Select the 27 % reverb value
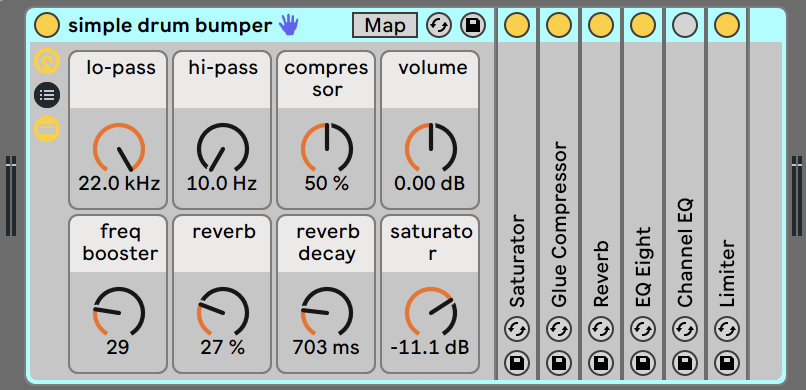Image resolution: width=806 pixels, height=390 pixels. [223, 348]
